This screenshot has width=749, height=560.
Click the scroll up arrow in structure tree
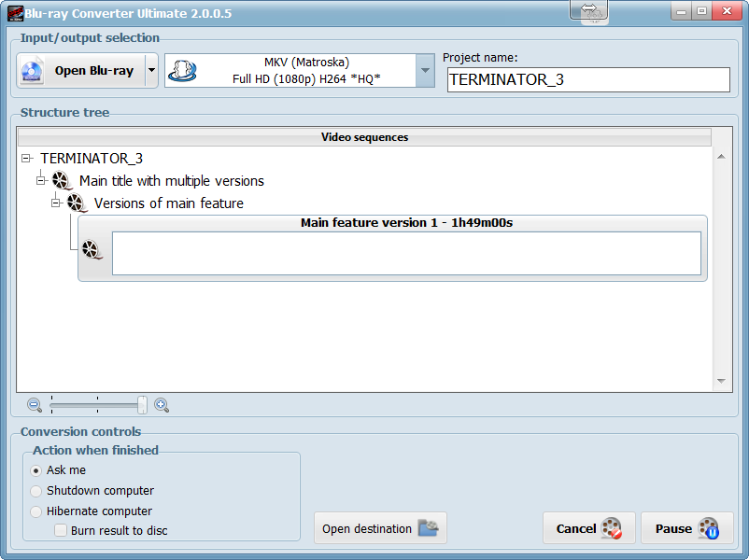point(721,157)
